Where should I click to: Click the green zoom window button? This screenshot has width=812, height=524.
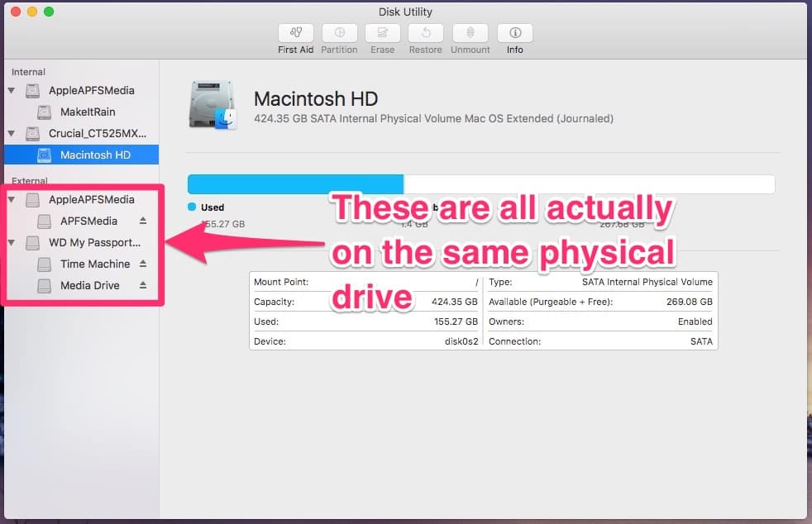click(49, 12)
